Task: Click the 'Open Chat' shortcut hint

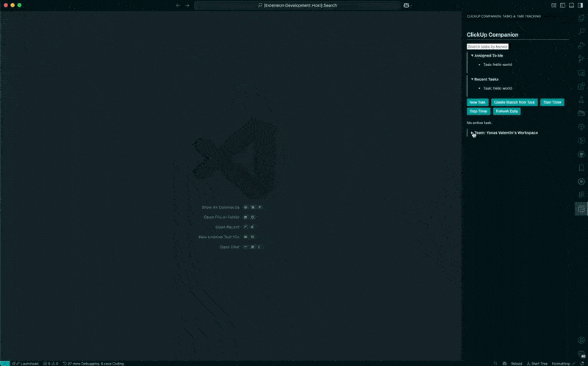Action: pyautogui.click(x=229, y=247)
